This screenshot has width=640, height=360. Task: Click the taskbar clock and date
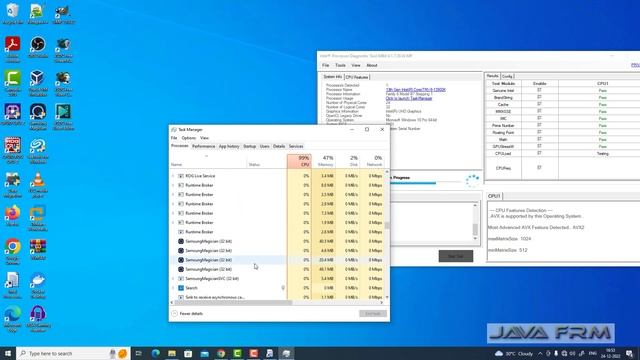(x=611, y=353)
